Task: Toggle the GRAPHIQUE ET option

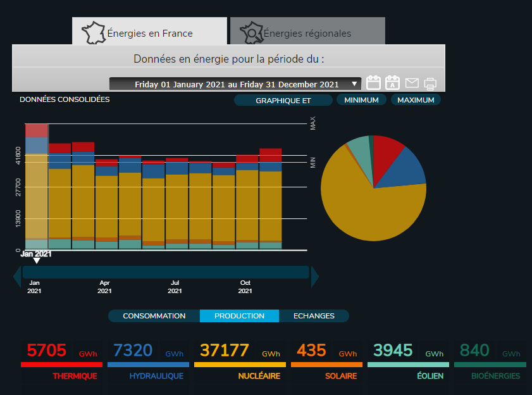Action: click(x=283, y=100)
